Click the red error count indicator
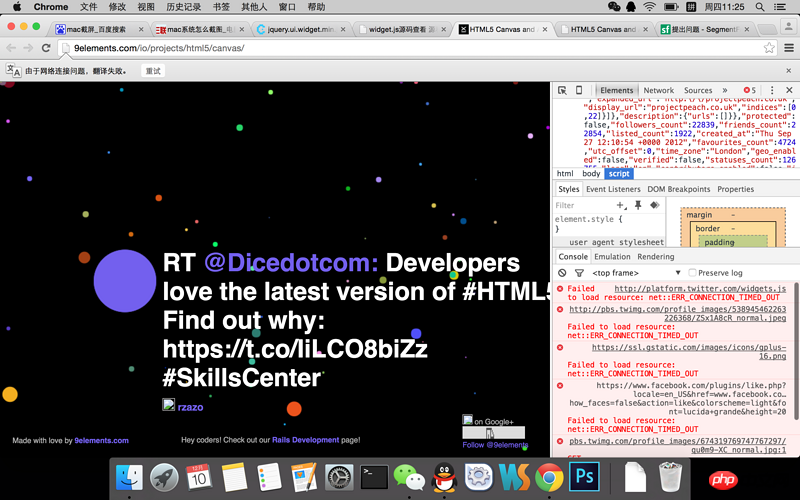 coord(749,90)
